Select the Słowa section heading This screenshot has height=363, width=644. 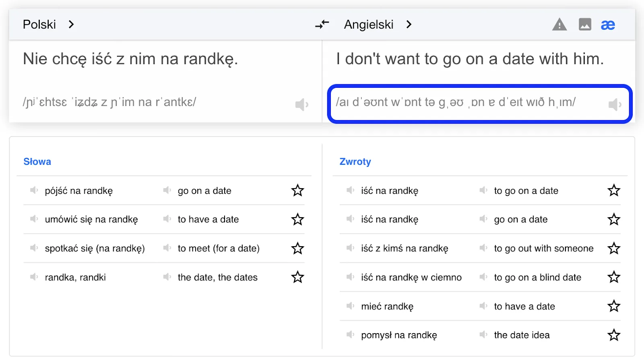(37, 162)
